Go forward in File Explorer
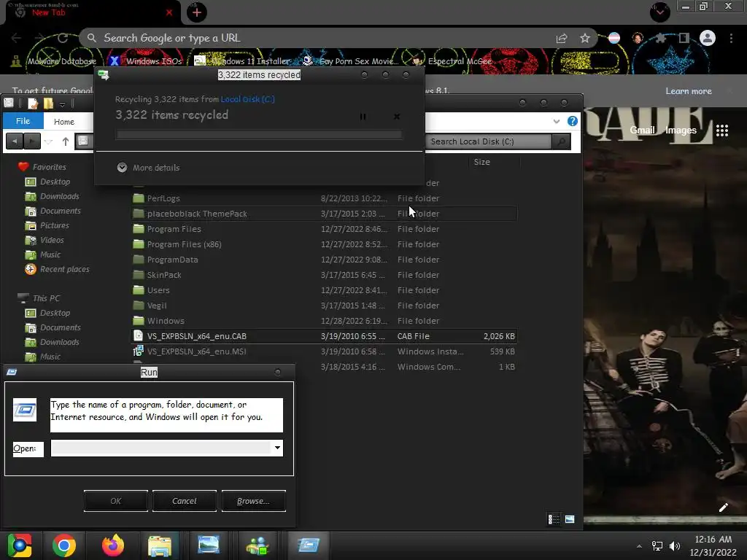 pyautogui.click(x=31, y=141)
